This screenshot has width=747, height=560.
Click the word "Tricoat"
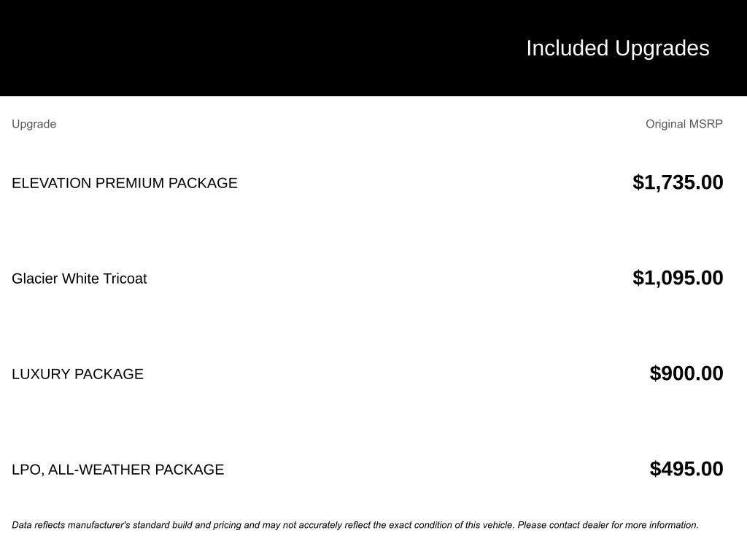(125, 279)
